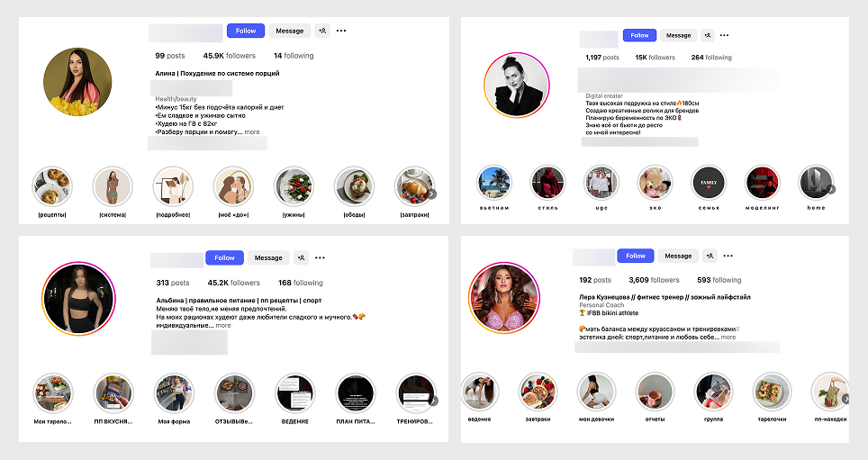Open the 'family' семья story highlight
This screenshot has height=460, width=868.
point(709,183)
